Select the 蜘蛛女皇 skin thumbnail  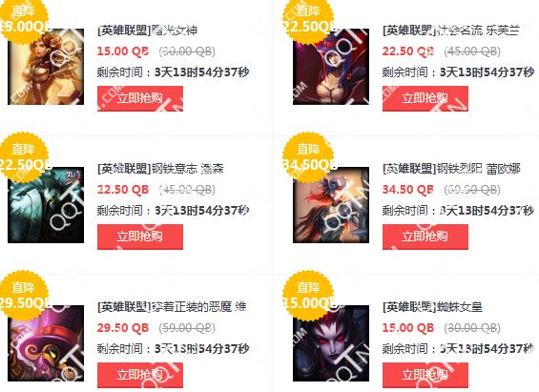pyautogui.click(x=331, y=343)
